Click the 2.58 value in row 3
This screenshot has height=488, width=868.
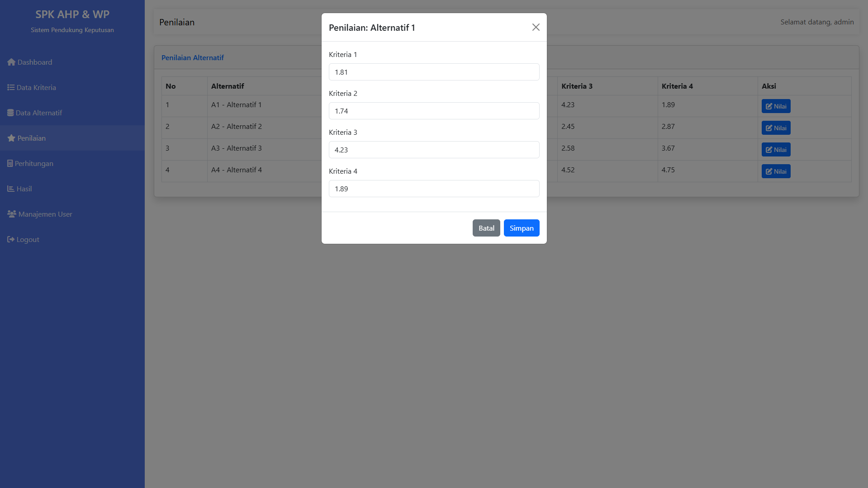point(568,148)
